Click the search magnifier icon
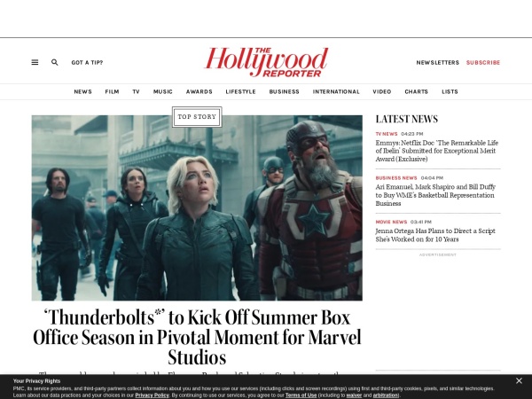This screenshot has width=532, height=399. click(x=55, y=62)
